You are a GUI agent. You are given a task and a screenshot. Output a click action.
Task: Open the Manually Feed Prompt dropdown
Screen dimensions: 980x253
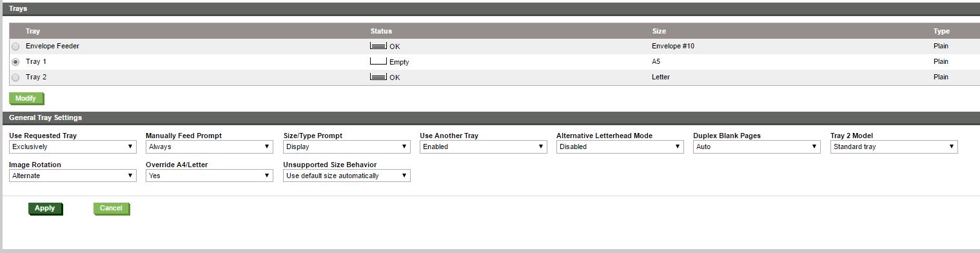[210, 147]
